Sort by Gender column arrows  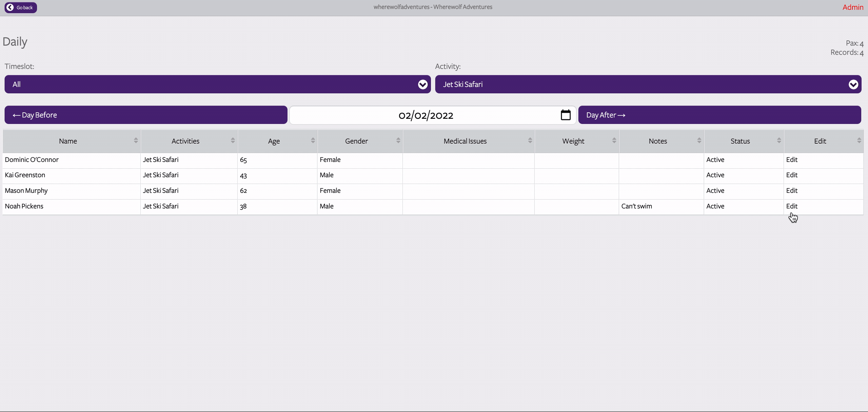[398, 141]
